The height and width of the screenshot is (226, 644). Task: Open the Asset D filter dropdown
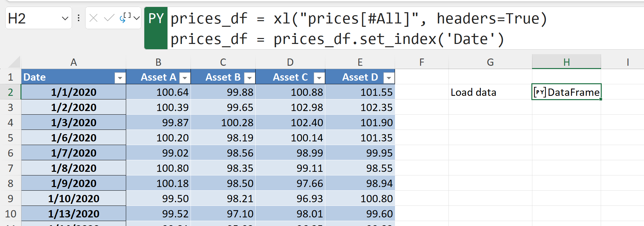tap(389, 78)
